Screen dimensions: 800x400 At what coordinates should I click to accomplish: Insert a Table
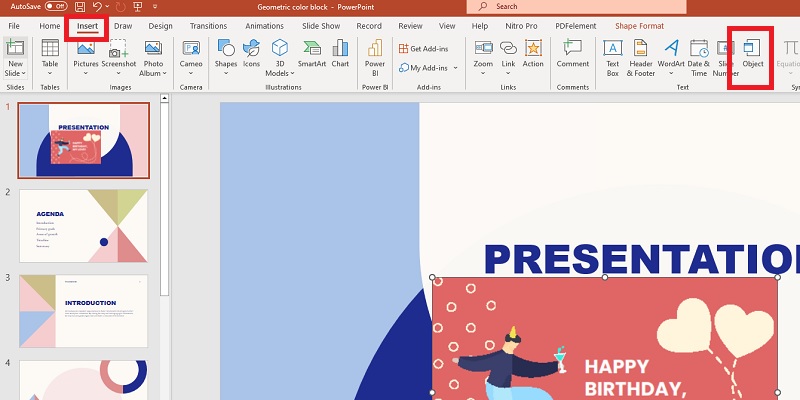click(x=50, y=58)
